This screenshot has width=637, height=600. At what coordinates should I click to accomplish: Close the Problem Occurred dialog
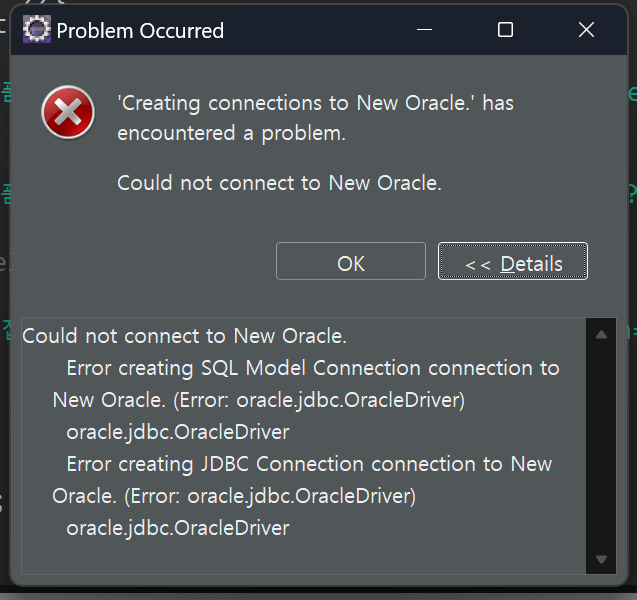(x=586, y=30)
